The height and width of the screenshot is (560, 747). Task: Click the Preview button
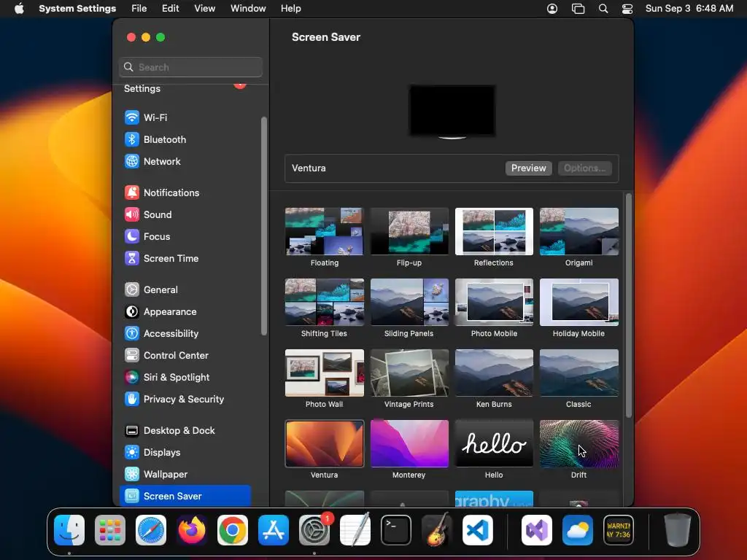(528, 168)
